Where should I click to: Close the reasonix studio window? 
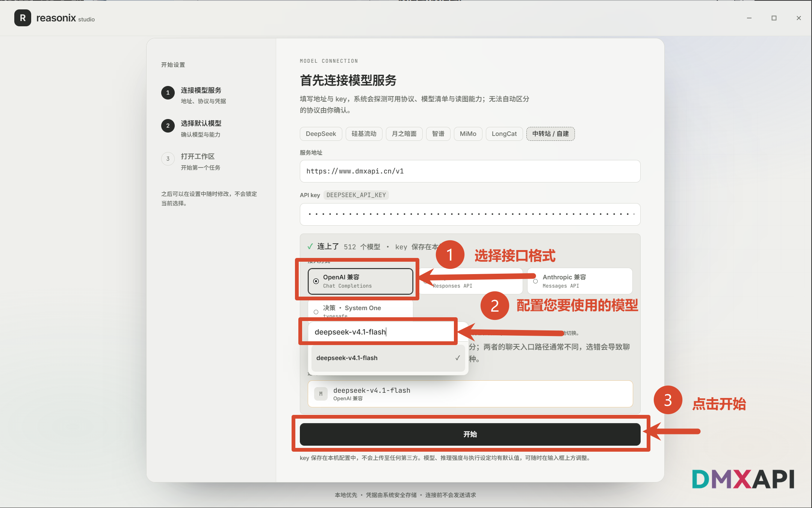799,18
